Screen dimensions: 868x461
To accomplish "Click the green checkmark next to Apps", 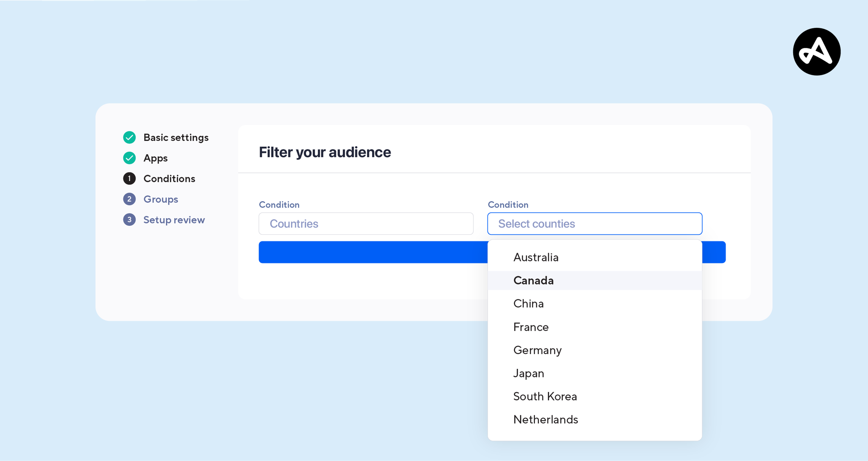I will 129,158.
